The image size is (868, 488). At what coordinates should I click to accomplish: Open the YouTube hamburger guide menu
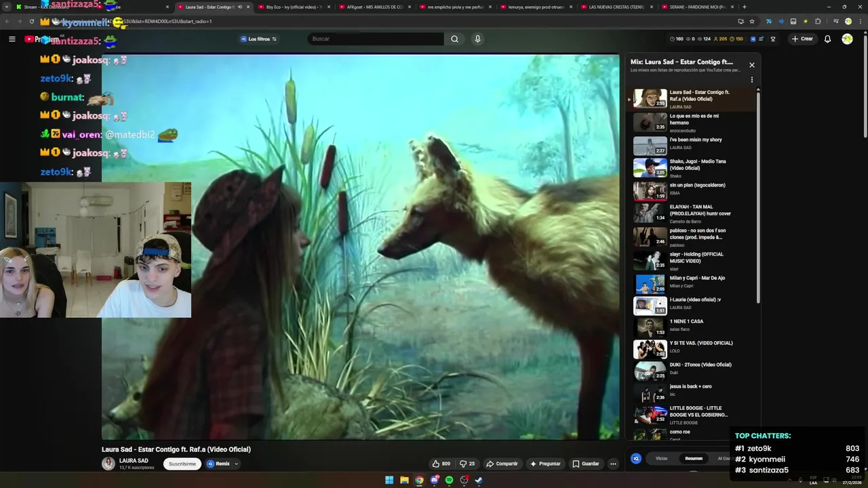tap(12, 39)
